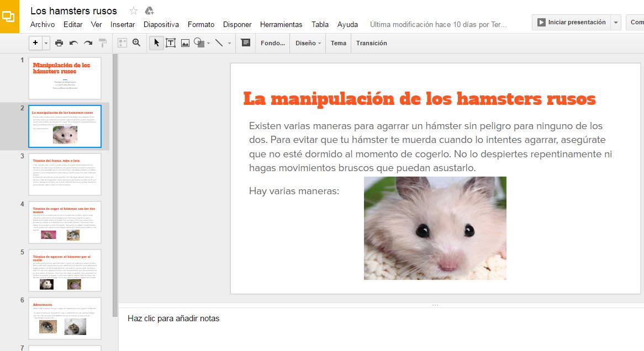
Task: Open the Tema theme panel
Action: (x=339, y=43)
